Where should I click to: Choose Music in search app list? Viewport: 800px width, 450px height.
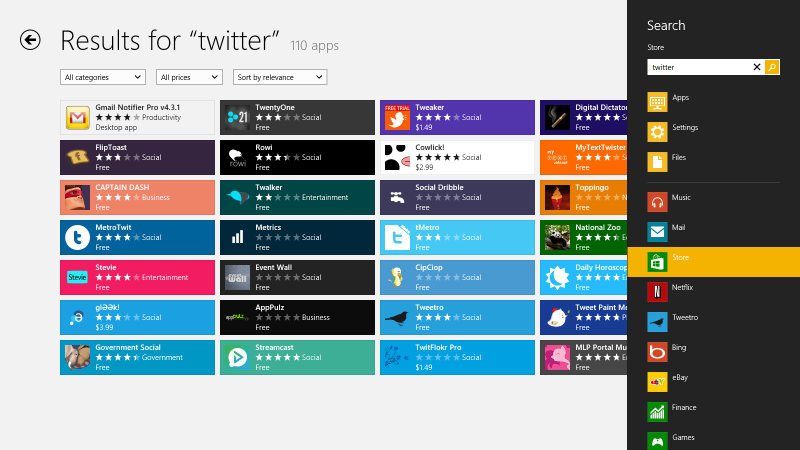coord(713,202)
